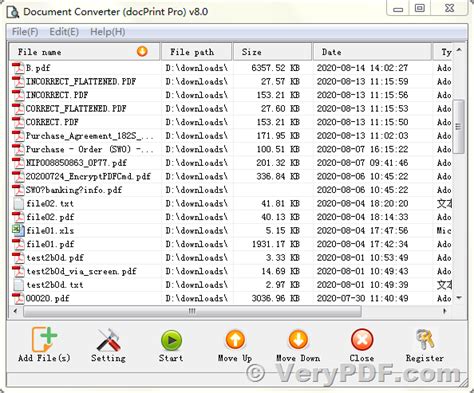Viewport: 474px width, 393px height.
Task: Click the PDF icon beside test2b0d.pdf
Action: click(18, 258)
